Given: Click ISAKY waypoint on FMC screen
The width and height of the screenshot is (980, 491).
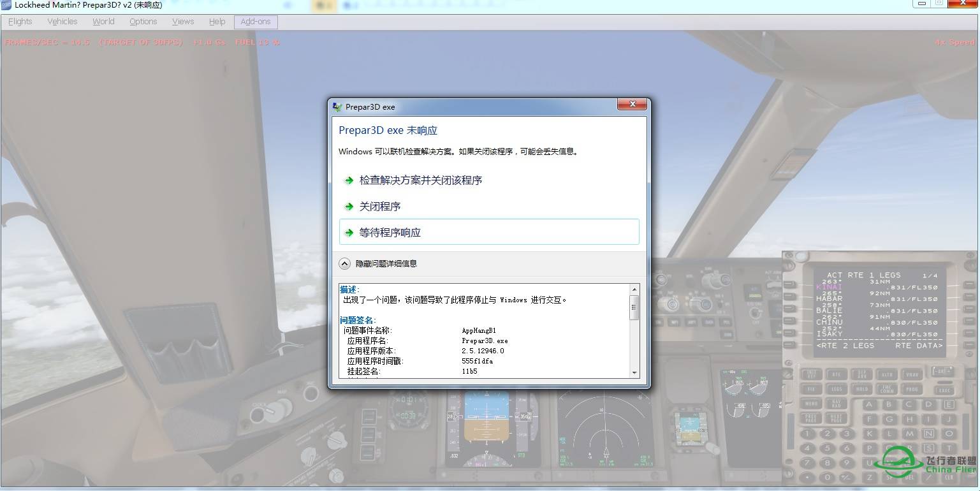Looking at the screenshot, I should click(x=829, y=334).
